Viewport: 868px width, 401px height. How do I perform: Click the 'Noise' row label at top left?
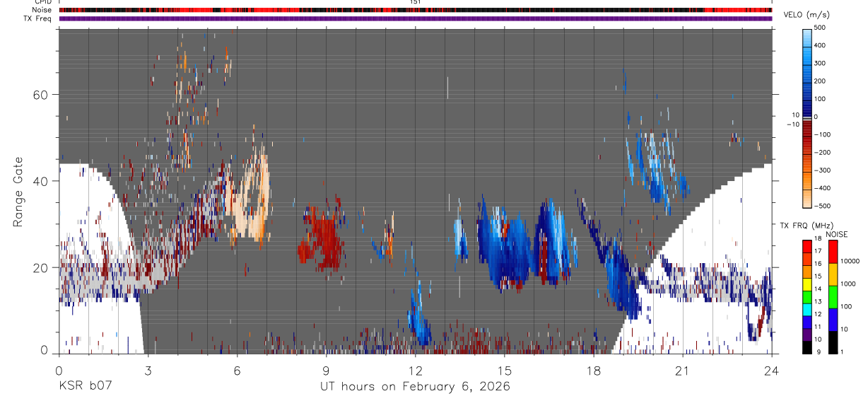[x=42, y=10]
